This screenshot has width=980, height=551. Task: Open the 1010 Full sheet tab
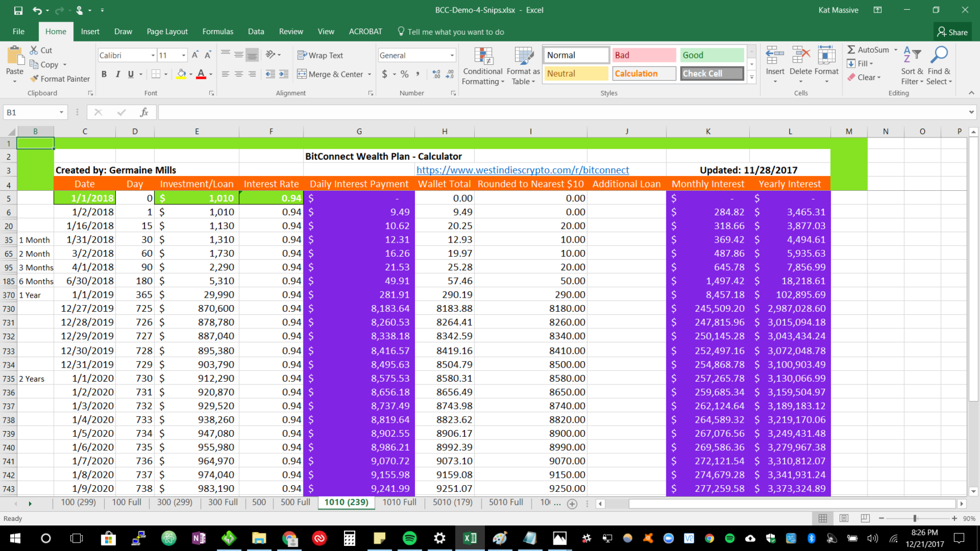[399, 502]
